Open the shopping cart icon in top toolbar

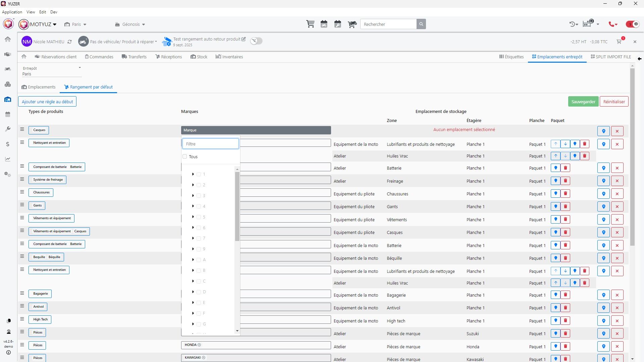point(310,24)
